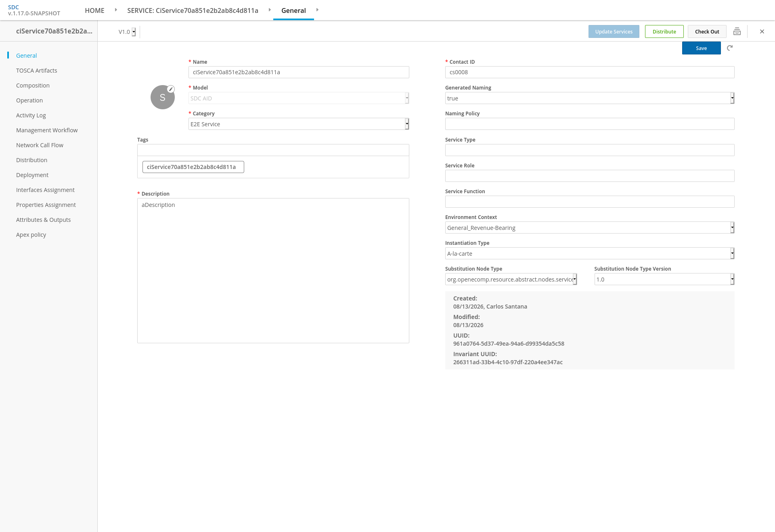Click the Distribute button
This screenshot has height=532, width=775.
pyautogui.click(x=664, y=31)
